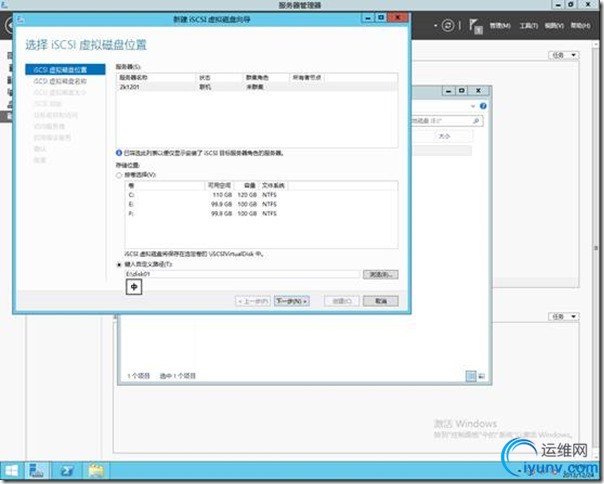Click the 取消 cancel button
The height and width of the screenshot is (484, 604).
coord(381,301)
